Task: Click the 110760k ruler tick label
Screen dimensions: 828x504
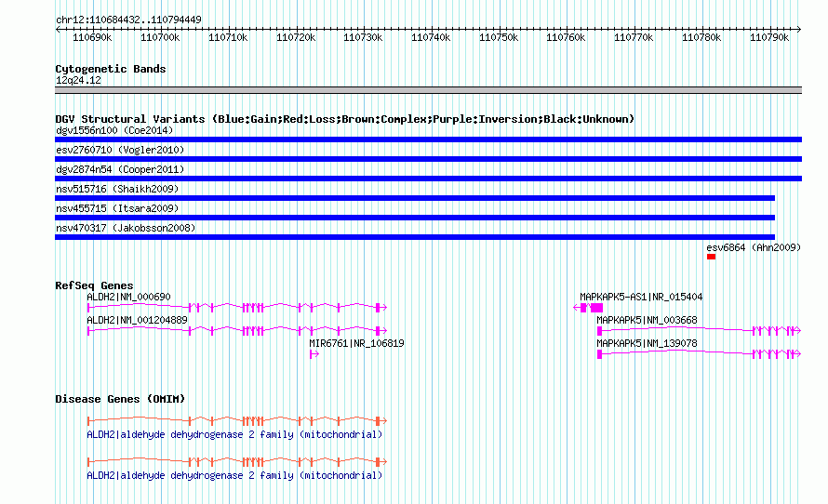Action: (x=566, y=38)
